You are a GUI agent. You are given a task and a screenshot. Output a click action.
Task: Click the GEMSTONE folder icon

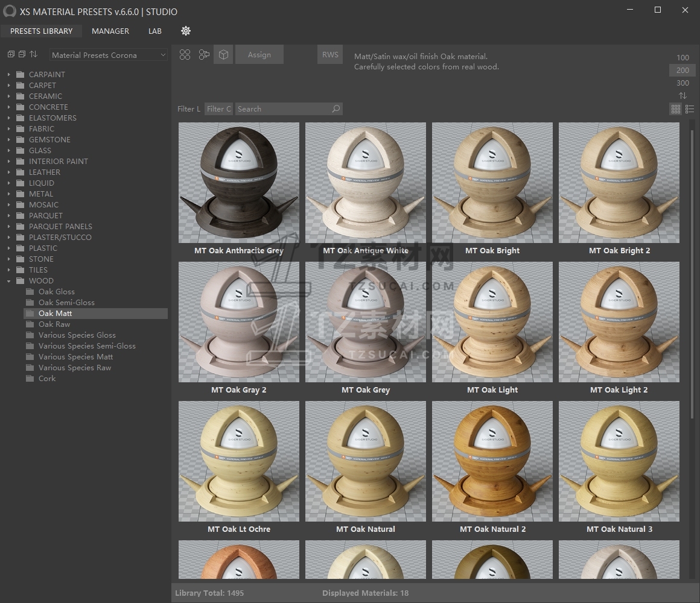point(20,140)
